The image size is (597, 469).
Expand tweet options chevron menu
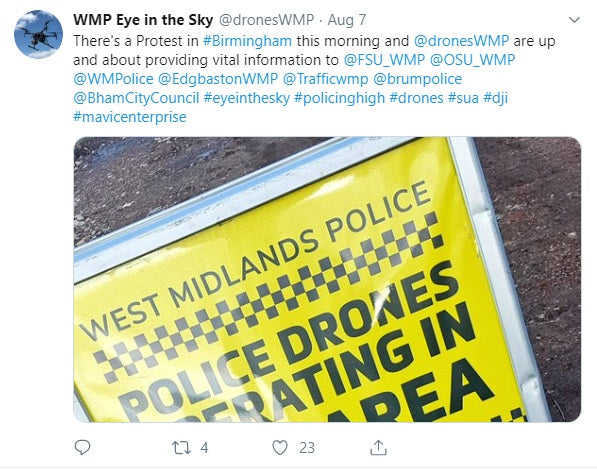point(574,19)
